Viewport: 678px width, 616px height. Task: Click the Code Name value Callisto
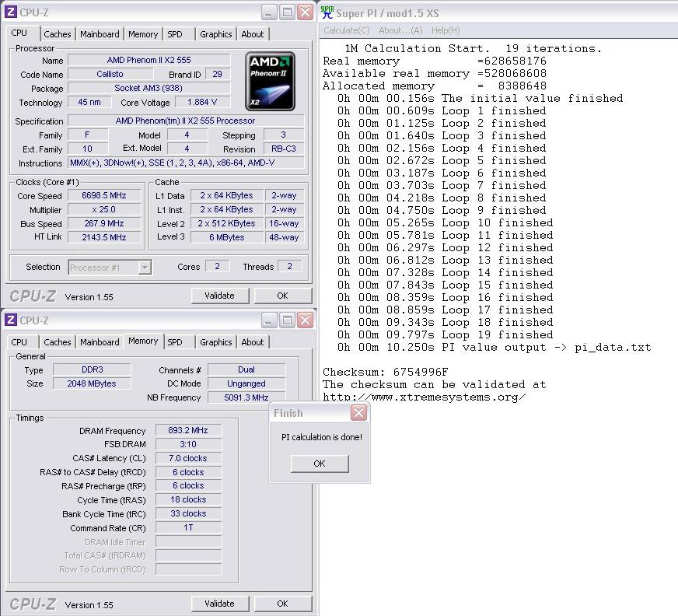click(110, 74)
